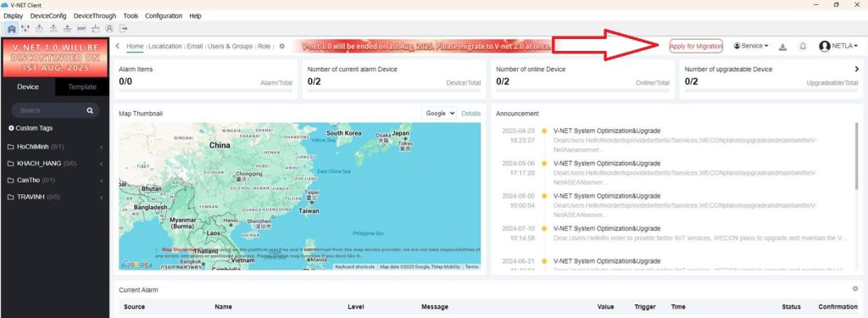Viewport: 868px width, 318px height.
Task: Open the notification bell icon
Action: tap(803, 47)
